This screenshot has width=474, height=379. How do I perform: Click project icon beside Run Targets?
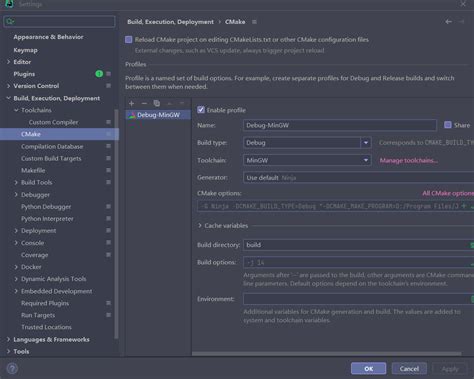coord(109,315)
